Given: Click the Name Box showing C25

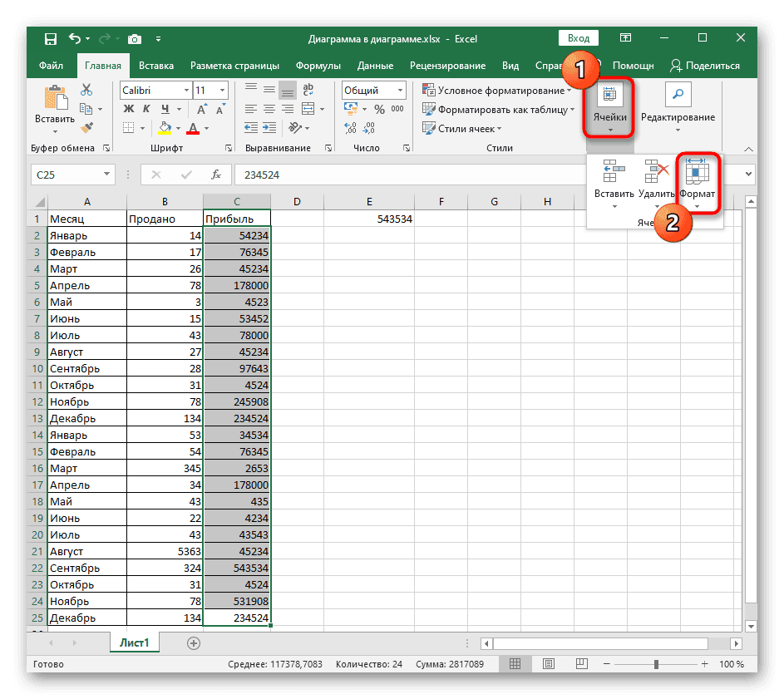Looking at the screenshot, I should coord(65,175).
